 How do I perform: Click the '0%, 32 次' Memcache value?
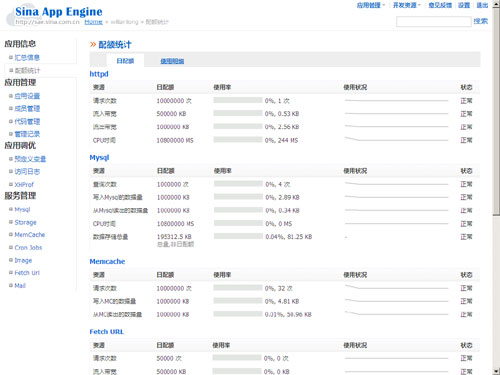(x=279, y=288)
